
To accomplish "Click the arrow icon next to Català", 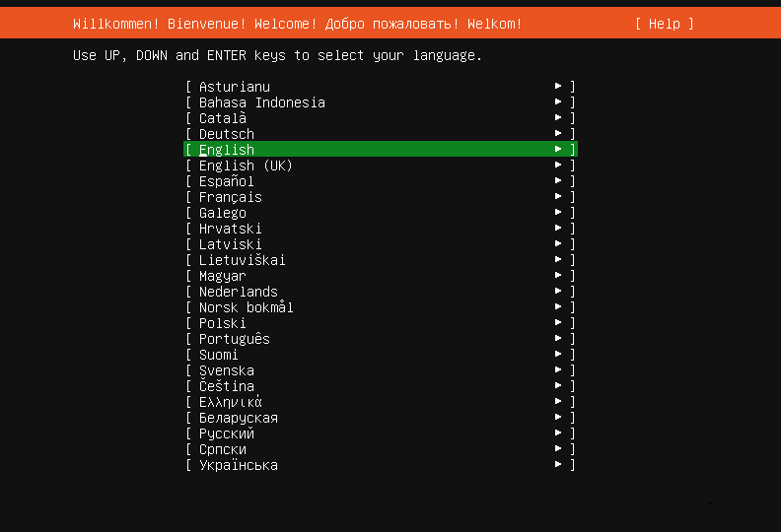I will click(558, 118).
